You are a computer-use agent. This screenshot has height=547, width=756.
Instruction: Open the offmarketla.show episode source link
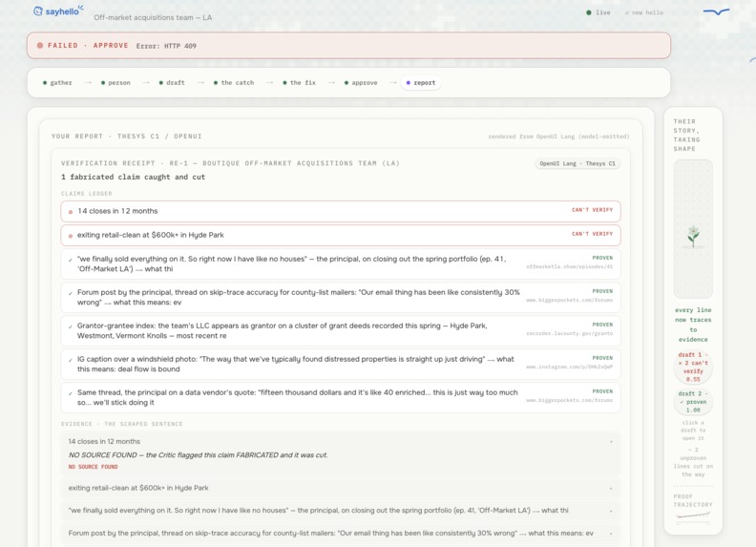570,266
